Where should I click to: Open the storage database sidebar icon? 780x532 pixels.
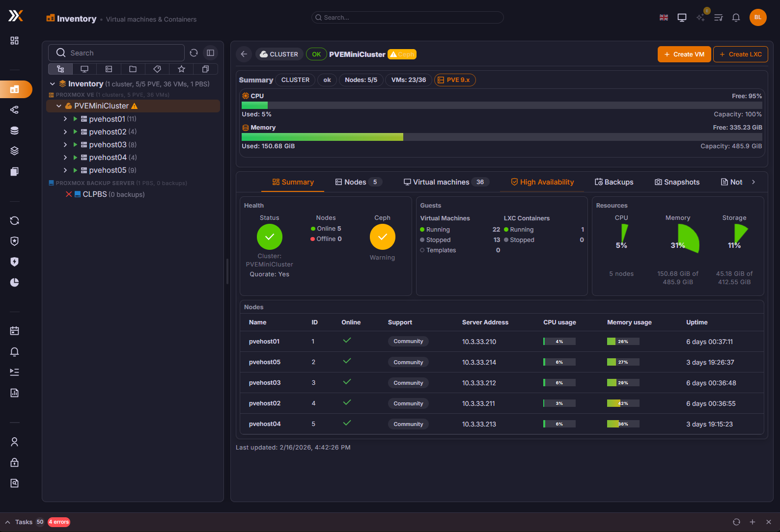pyautogui.click(x=15, y=131)
